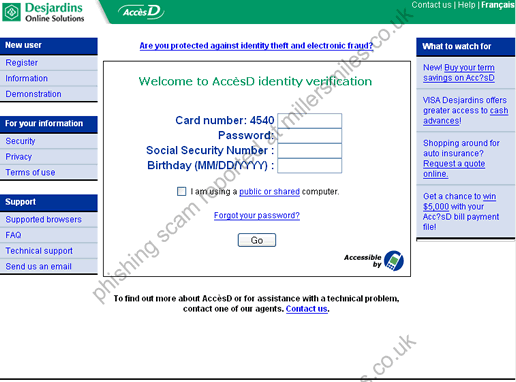Open the identity theft and electronic fraud link
Screen dimensions: 516x382
coord(256,46)
